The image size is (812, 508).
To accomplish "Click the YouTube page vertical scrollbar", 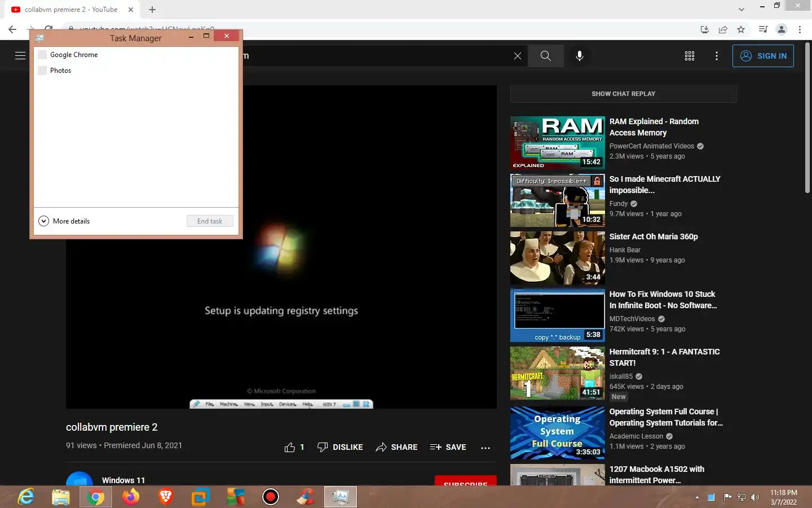I will pos(807,119).
